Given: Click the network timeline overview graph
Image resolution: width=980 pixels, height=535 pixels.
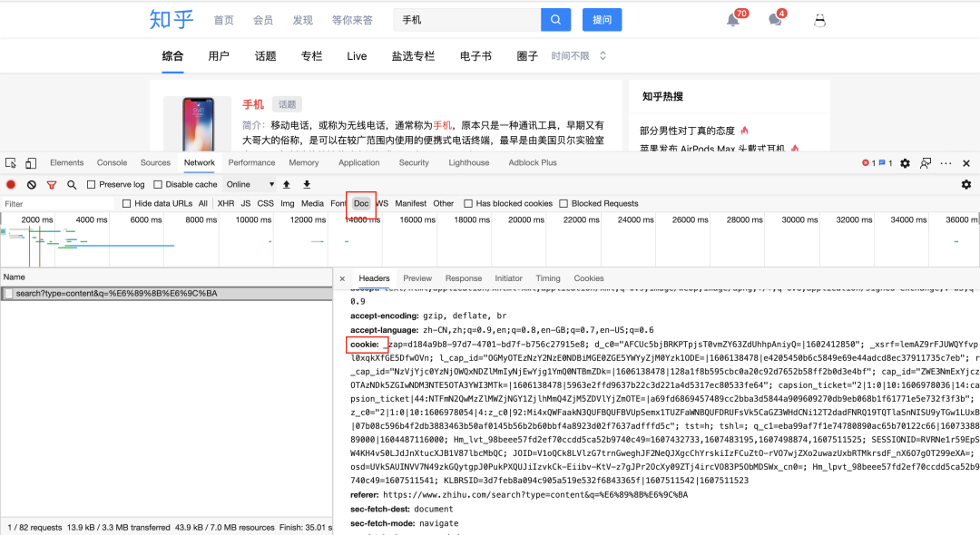Looking at the screenshot, I should (x=490, y=239).
